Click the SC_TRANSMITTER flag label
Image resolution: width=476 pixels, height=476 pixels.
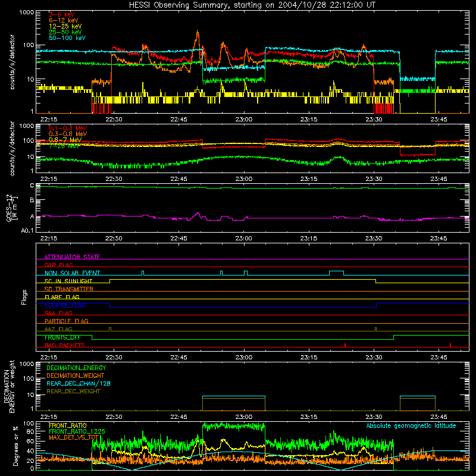tap(69, 289)
